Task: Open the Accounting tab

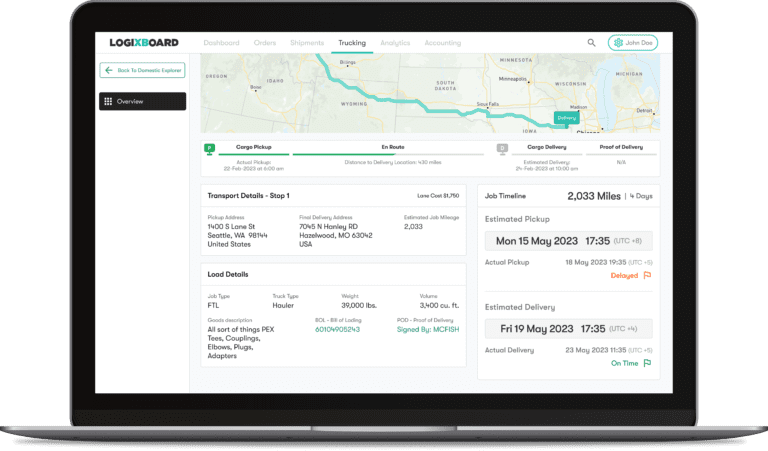Action: (x=443, y=43)
